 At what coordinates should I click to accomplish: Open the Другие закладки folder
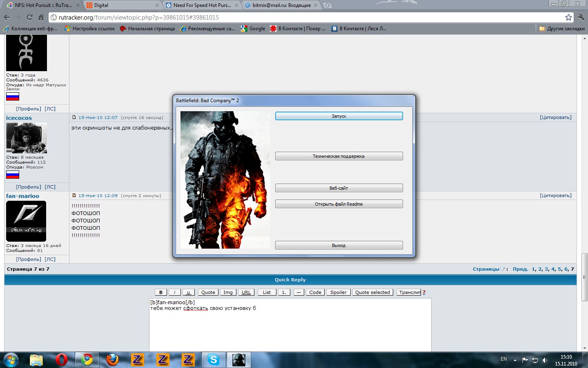(562, 29)
